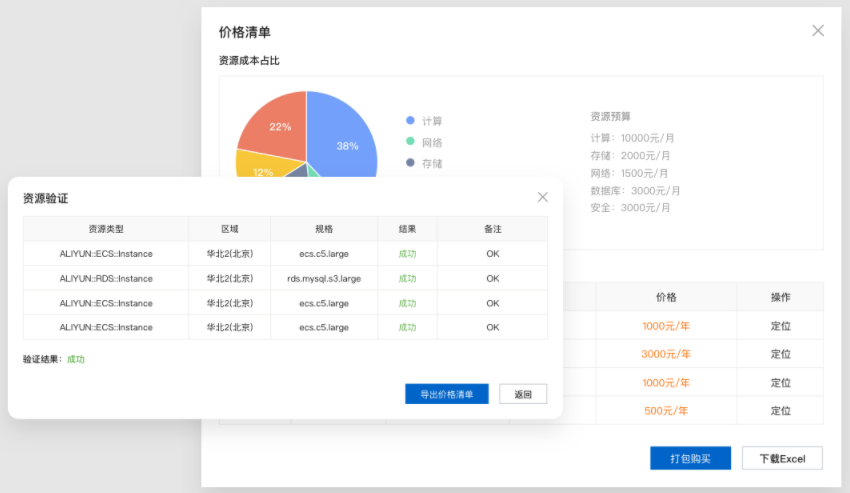
Task: Close the 价格清单 window
Action: click(818, 30)
